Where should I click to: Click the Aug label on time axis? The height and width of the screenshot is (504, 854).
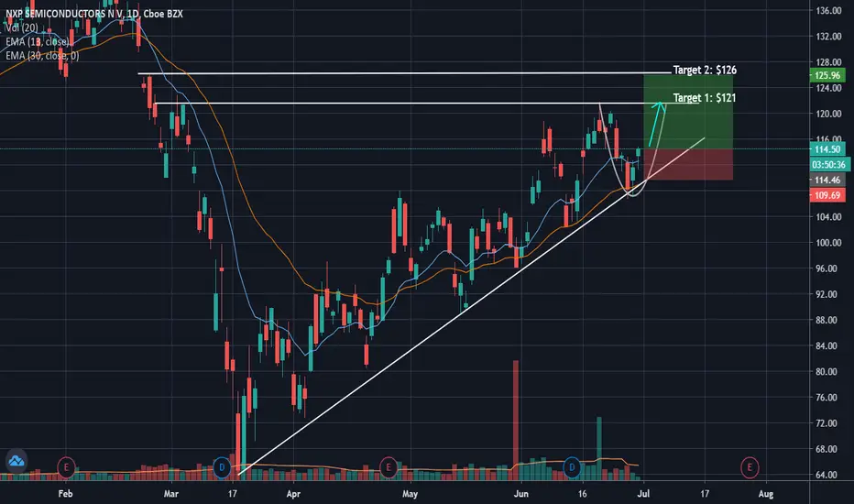766,494
